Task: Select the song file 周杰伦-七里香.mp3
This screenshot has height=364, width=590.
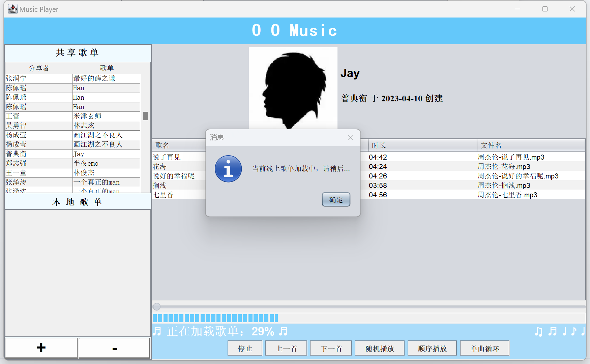Action: point(507,195)
